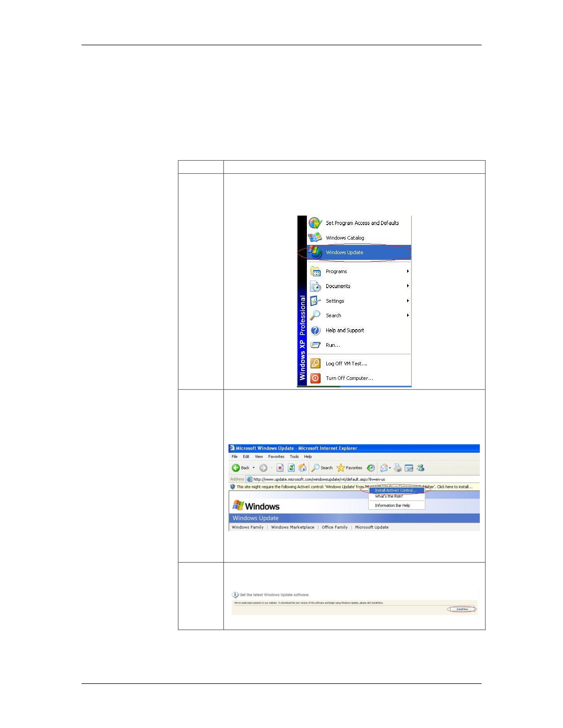
Task: Open the File menu in Internet Explorer
Action: pyautogui.click(x=234, y=457)
